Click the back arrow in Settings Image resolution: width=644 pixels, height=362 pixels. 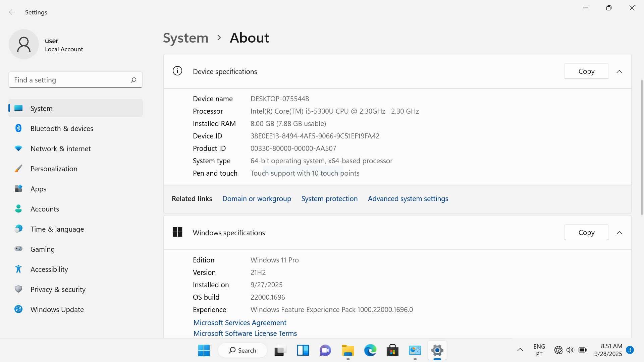coord(12,12)
